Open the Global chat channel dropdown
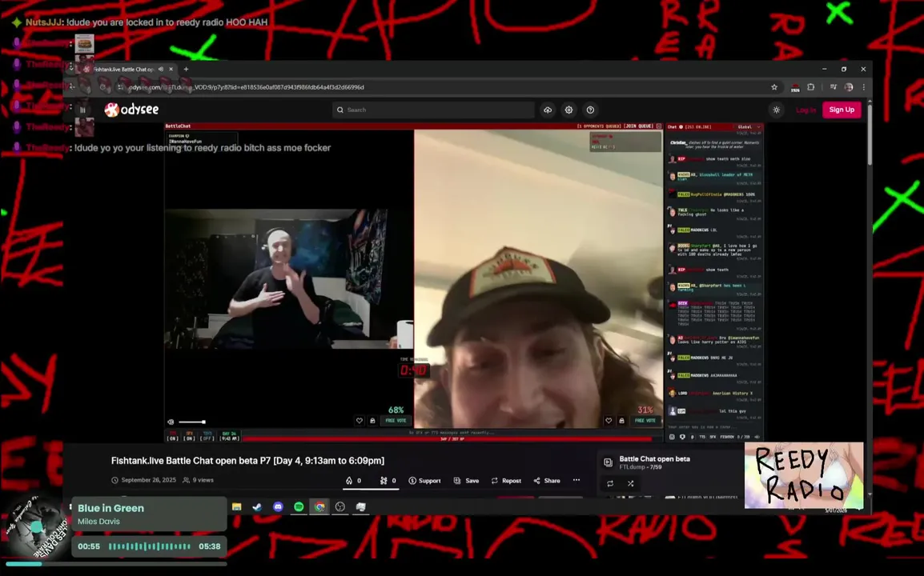Image resolution: width=924 pixels, height=576 pixels. pyautogui.click(x=748, y=126)
